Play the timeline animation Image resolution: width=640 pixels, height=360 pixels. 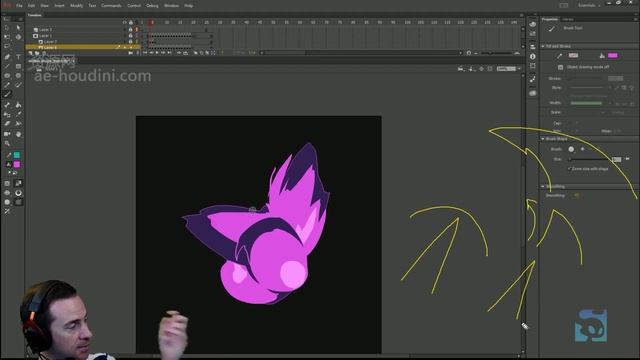click(157, 53)
